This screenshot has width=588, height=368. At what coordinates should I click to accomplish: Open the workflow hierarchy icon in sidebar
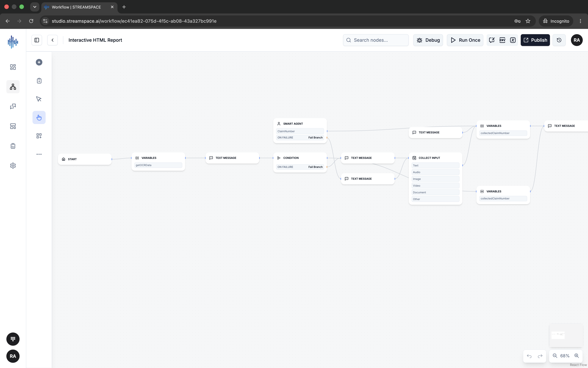tap(13, 87)
